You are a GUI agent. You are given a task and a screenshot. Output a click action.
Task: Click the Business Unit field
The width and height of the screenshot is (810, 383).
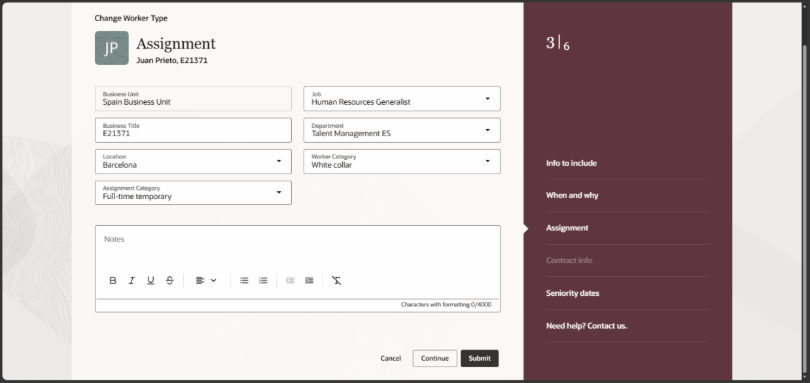(x=193, y=99)
